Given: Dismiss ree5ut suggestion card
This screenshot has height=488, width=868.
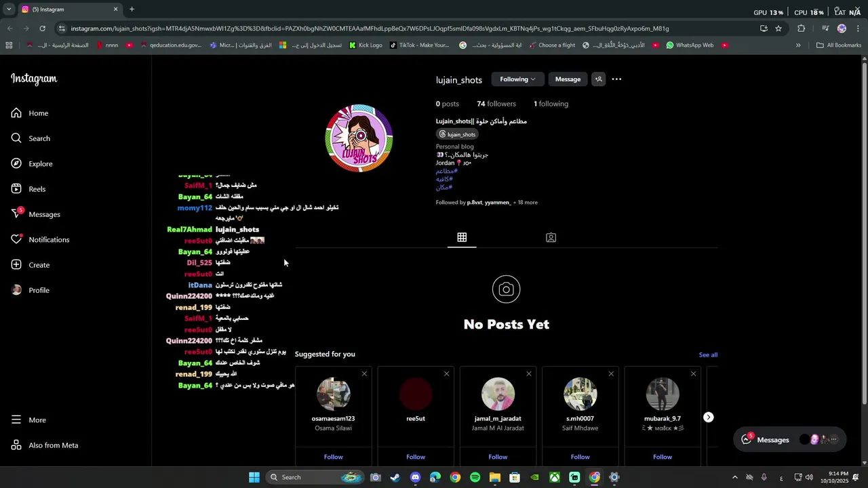Looking at the screenshot, I should click(x=446, y=374).
